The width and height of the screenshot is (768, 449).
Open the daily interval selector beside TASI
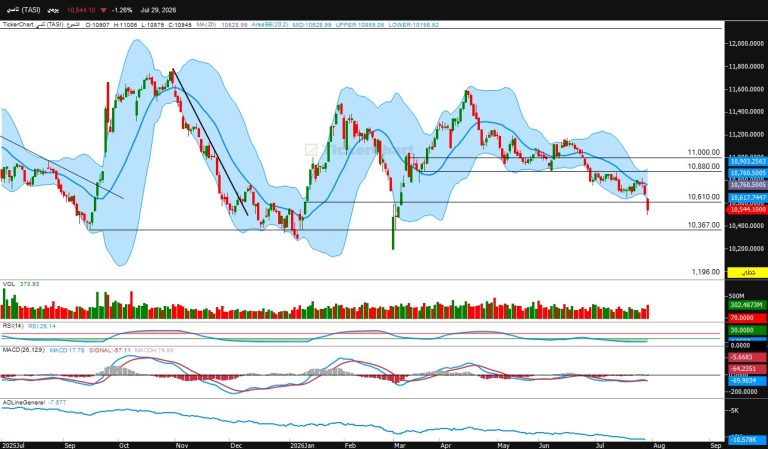(x=53, y=10)
